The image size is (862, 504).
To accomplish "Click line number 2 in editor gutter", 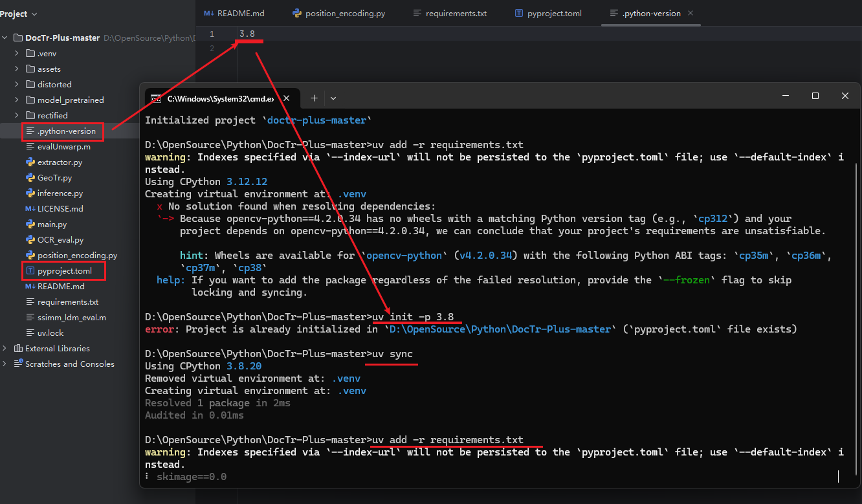I will click(212, 49).
